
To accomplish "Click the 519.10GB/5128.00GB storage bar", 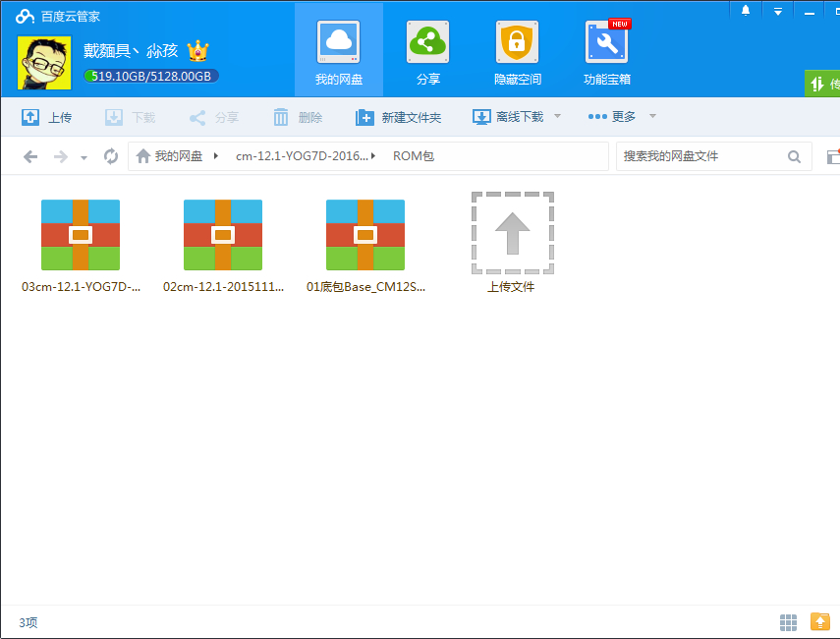I will [151, 76].
